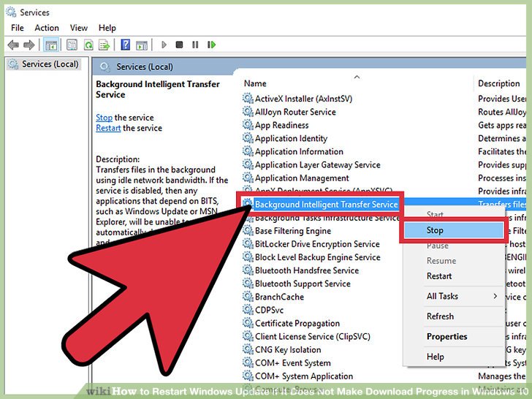532x399 pixels.
Task: Open the Action menu
Action: [x=47, y=28]
